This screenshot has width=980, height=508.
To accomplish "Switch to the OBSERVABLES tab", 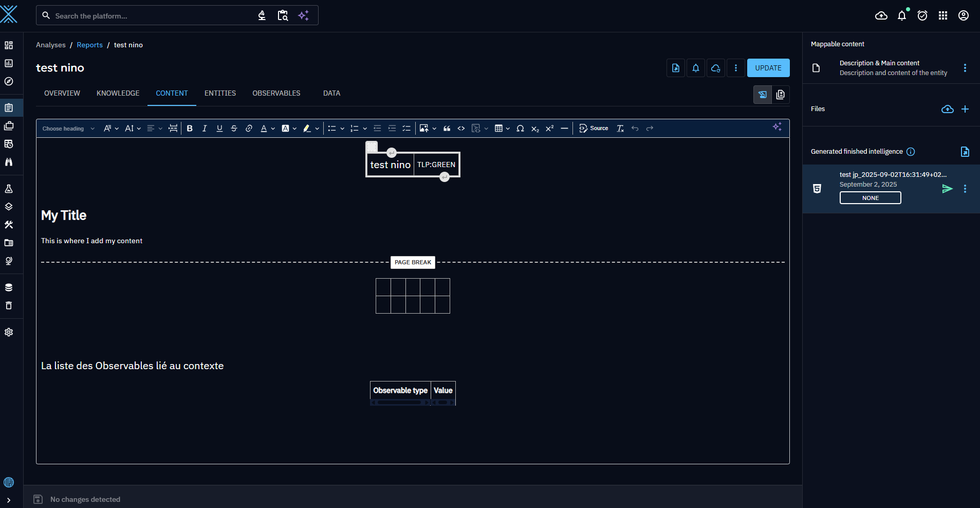I will click(x=276, y=93).
